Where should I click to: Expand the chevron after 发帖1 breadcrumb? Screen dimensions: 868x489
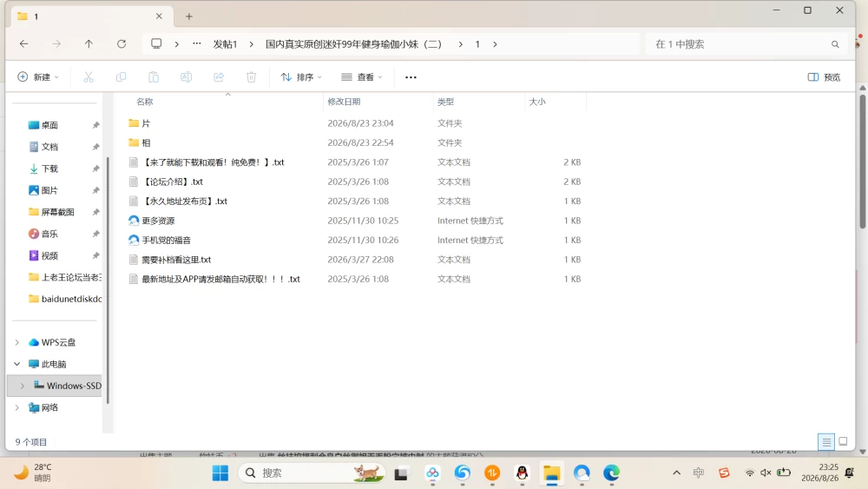coord(252,44)
